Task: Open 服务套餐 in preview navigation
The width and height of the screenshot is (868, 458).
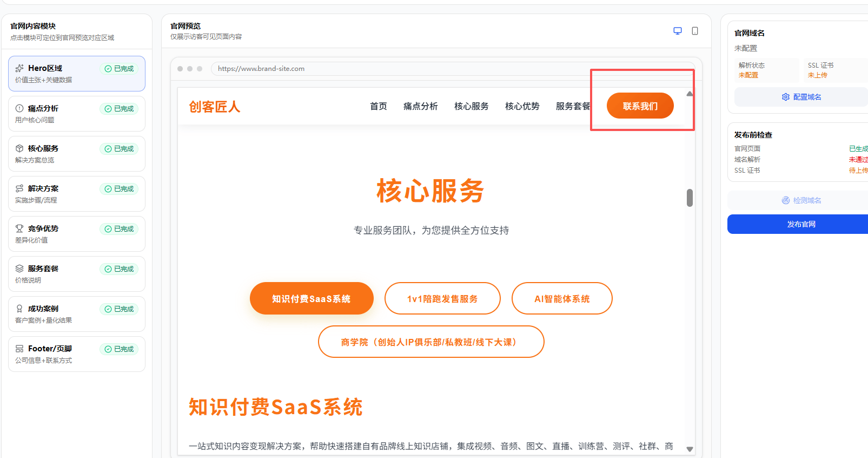Action: [x=573, y=106]
